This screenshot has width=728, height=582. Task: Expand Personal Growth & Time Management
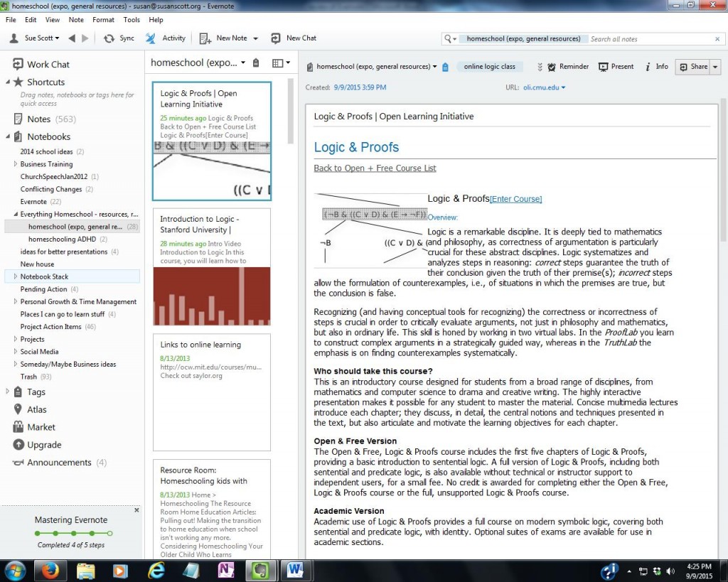(16, 301)
